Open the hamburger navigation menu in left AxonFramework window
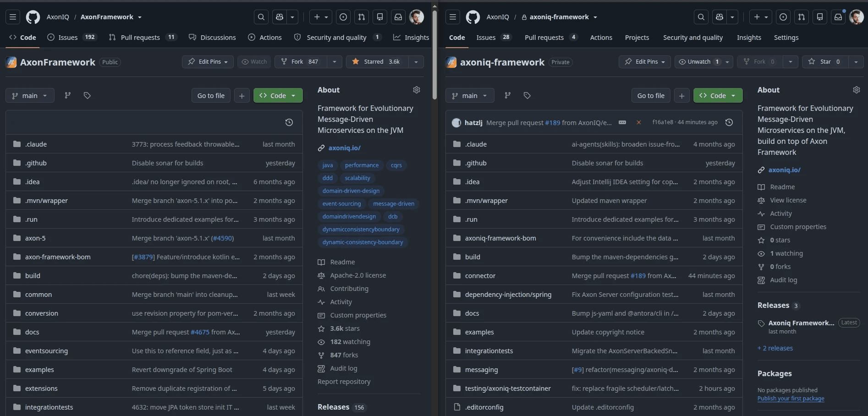The width and height of the screenshot is (868, 416). pos(13,17)
